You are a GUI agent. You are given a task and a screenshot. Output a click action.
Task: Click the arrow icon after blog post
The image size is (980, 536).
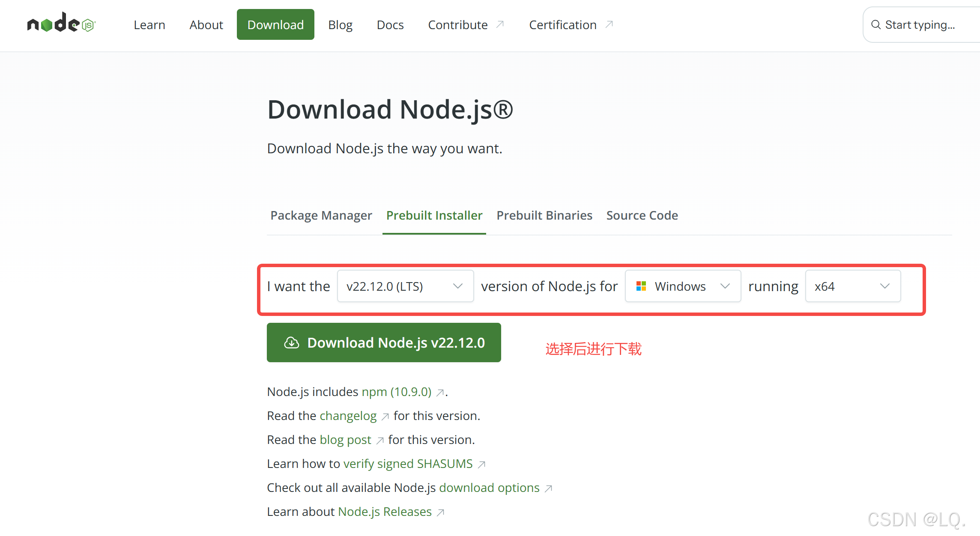point(379,441)
